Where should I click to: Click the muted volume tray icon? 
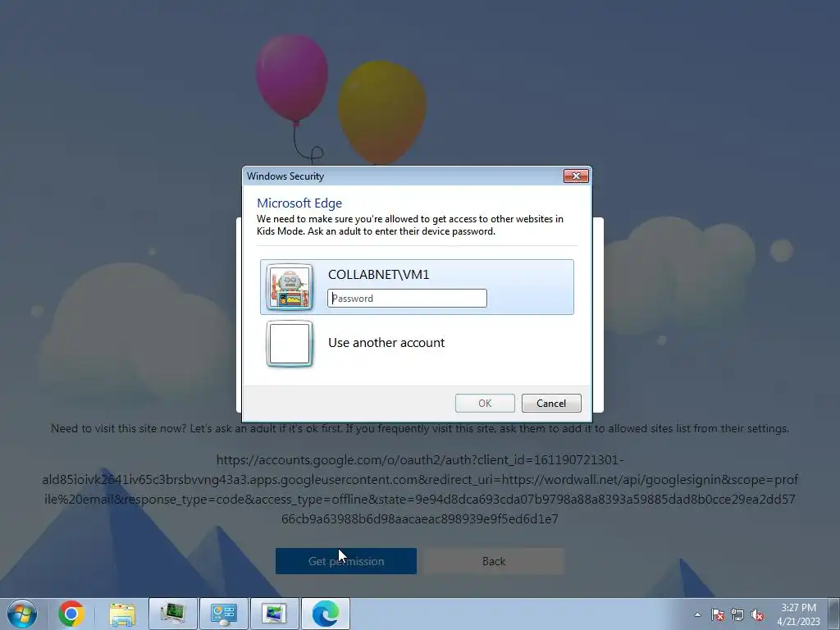[757, 614]
